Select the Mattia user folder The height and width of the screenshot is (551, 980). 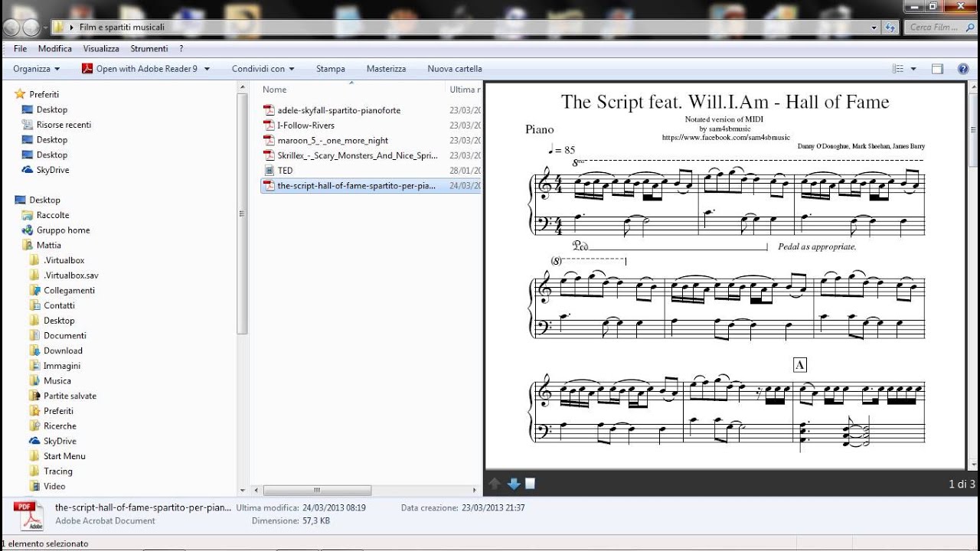tap(48, 246)
